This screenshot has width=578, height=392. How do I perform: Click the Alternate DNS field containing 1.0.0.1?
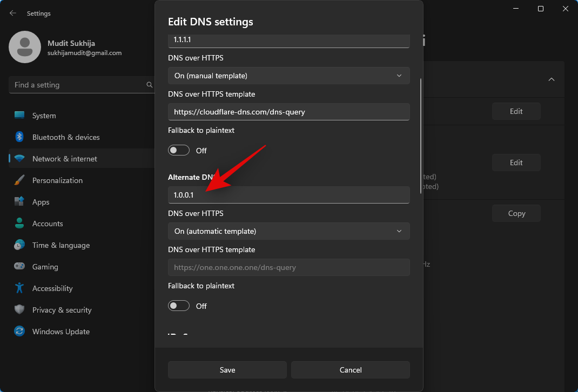288,195
